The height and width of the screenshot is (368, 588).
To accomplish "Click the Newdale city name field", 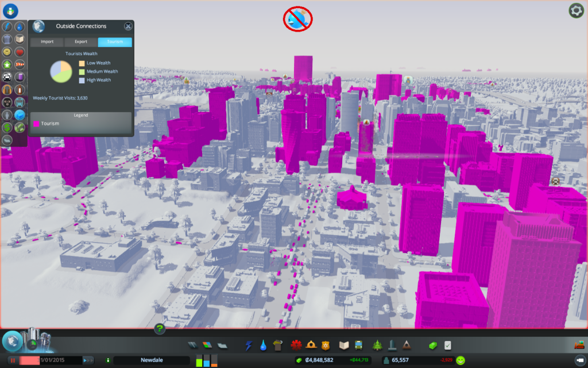I will coord(152,361).
